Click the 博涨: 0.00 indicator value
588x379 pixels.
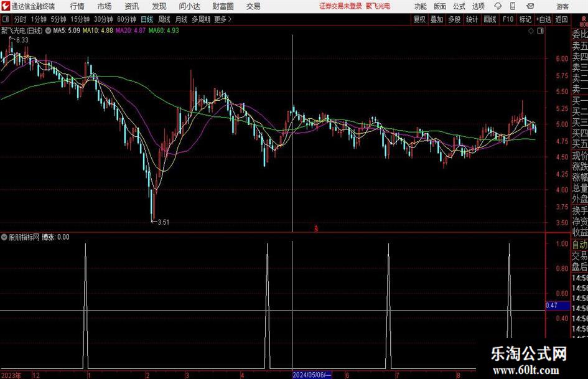[x=55, y=237]
